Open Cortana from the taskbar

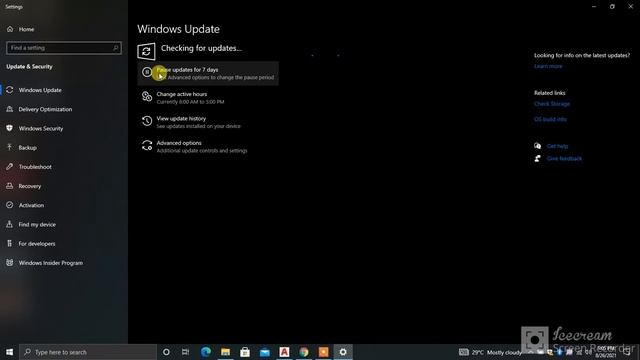click(x=166, y=352)
